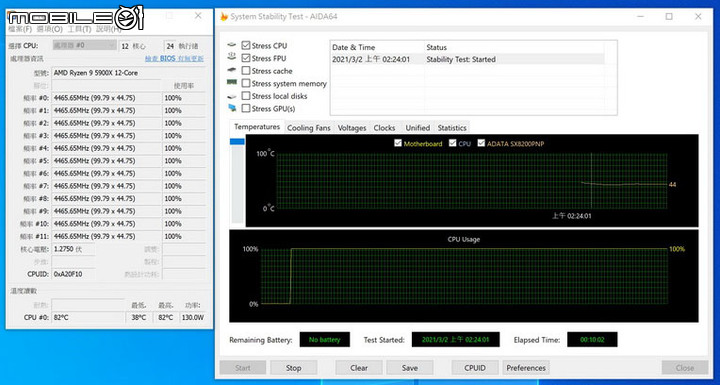Click the disabled Start button
Image resolution: width=720 pixels, height=385 pixels.
pyautogui.click(x=243, y=368)
